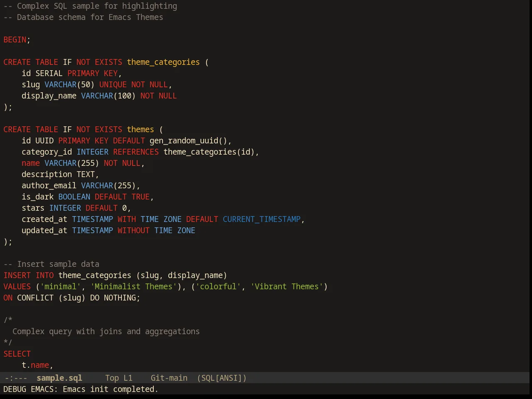Click the 'colorful' string literal

click(x=218, y=286)
